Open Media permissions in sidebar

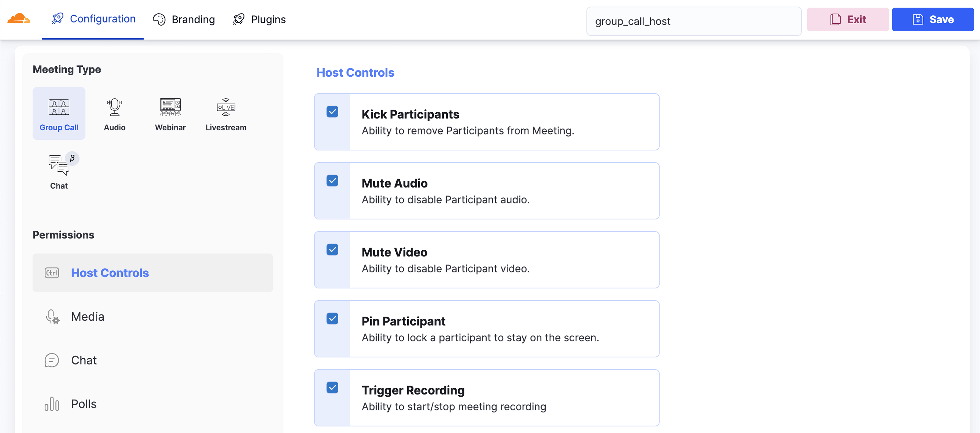coord(88,316)
